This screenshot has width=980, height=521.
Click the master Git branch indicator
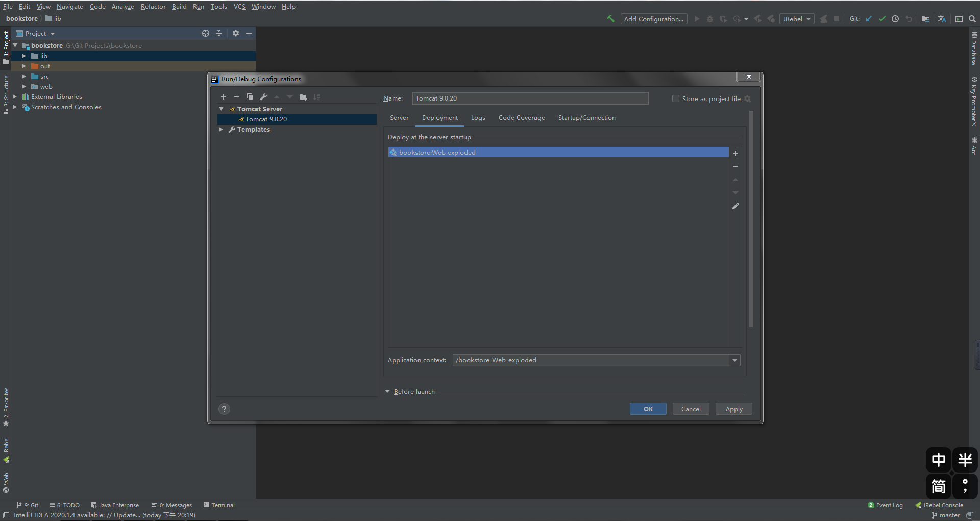[946, 515]
